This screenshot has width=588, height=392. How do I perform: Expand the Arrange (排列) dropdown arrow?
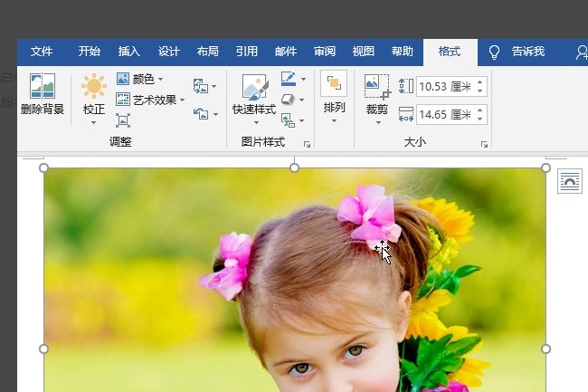coord(334,120)
